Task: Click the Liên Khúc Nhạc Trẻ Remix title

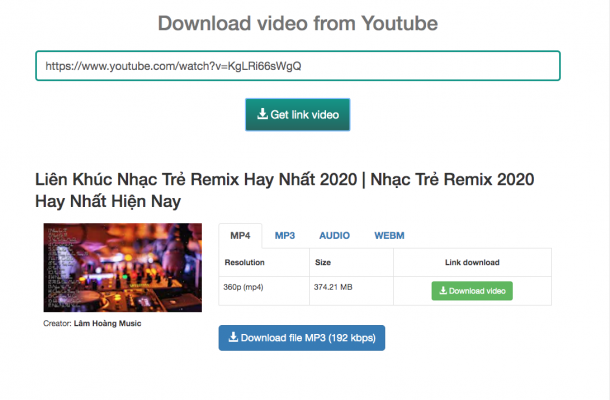Action: pyautogui.click(x=285, y=190)
